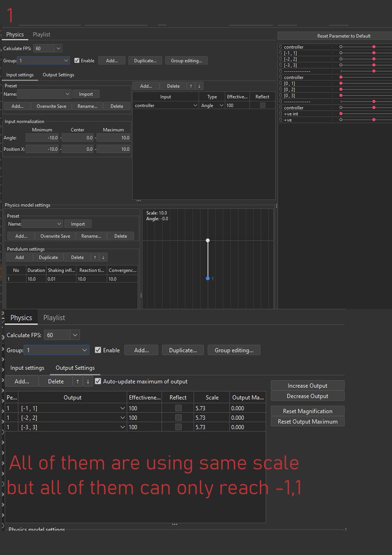Move the selected input up with the arrow above the Input table

pyautogui.click(x=191, y=86)
